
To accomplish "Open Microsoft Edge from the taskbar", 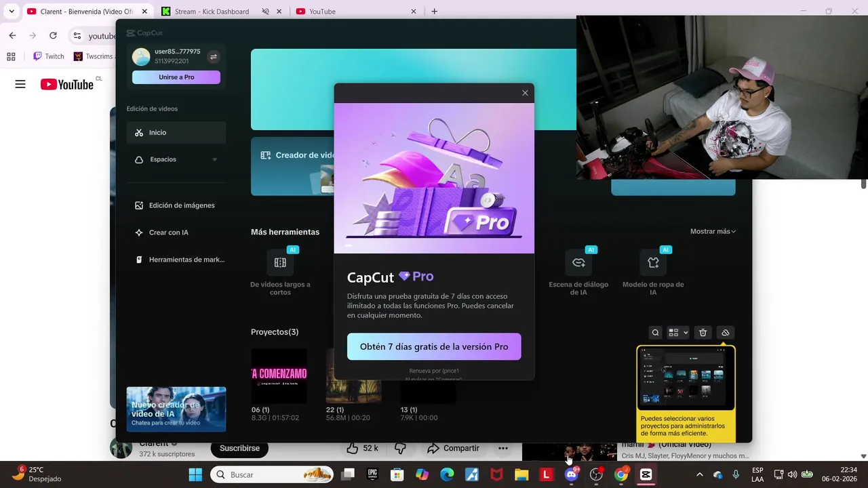I will point(447,475).
